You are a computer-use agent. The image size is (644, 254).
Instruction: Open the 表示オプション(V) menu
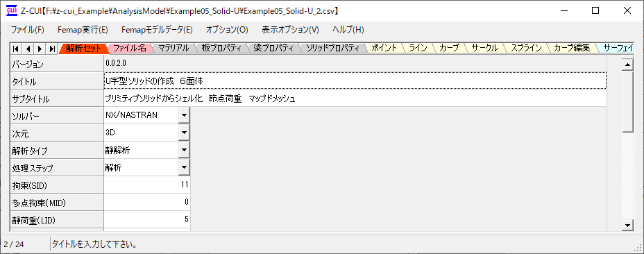[x=290, y=30]
